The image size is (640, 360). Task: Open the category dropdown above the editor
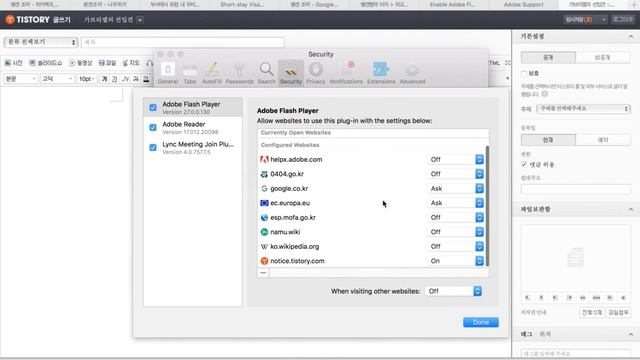[x=41, y=42]
